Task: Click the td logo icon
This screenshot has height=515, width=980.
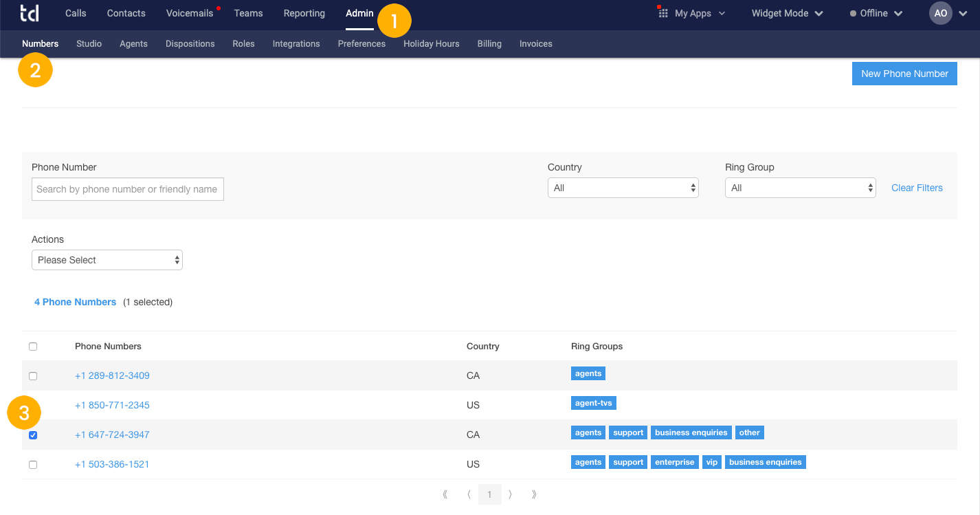Action: (29, 13)
